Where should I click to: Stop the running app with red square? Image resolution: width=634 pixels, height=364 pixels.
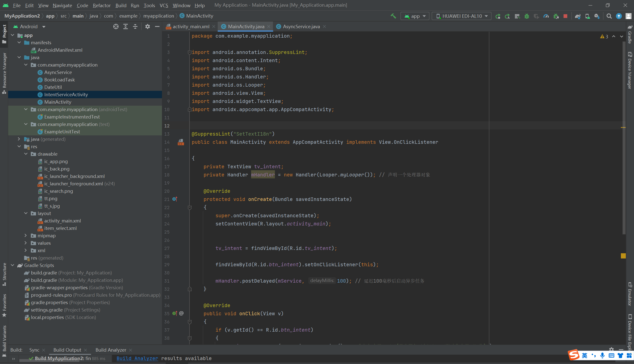[x=565, y=16]
